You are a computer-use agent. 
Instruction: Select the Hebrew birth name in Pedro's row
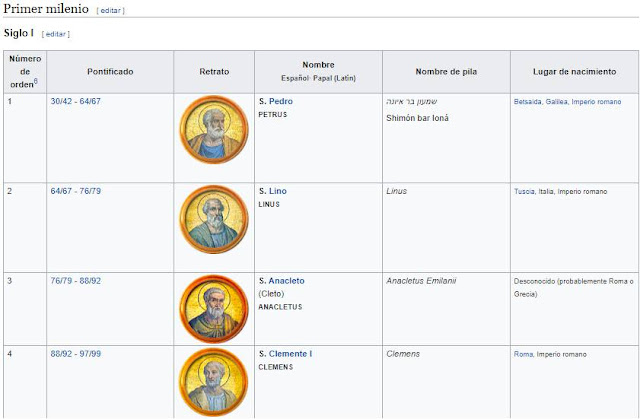pyautogui.click(x=411, y=102)
